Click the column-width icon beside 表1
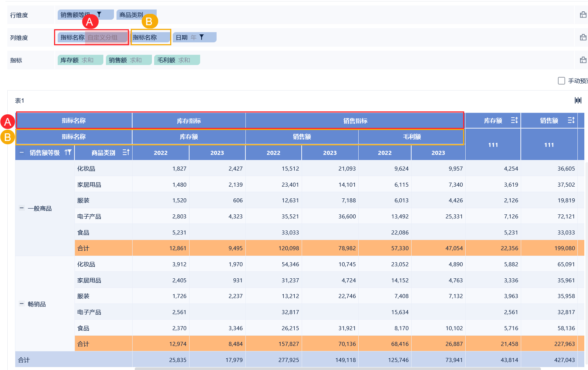Viewport: 588px width, 370px height. pos(578,100)
